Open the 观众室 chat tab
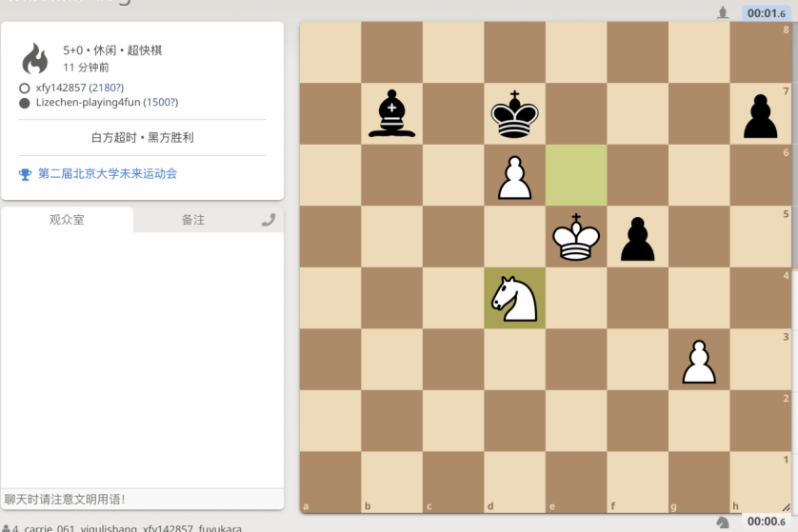Screen dimensions: 798x532 (67, 220)
